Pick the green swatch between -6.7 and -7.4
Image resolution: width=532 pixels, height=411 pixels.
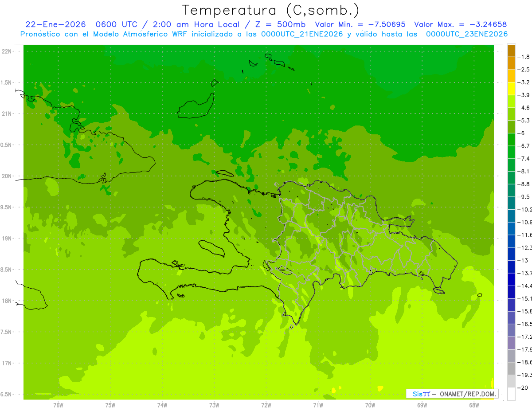[511, 152]
